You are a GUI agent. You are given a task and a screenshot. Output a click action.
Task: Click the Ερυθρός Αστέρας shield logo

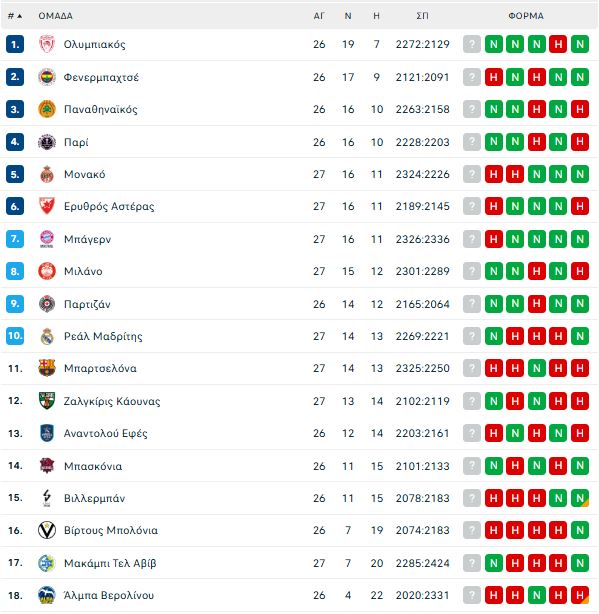tap(47, 206)
